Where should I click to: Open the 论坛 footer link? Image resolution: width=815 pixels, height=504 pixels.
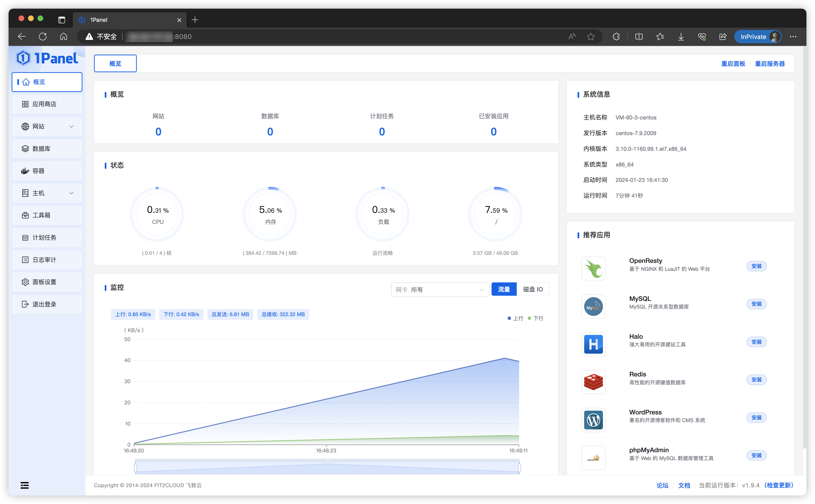(x=662, y=485)
